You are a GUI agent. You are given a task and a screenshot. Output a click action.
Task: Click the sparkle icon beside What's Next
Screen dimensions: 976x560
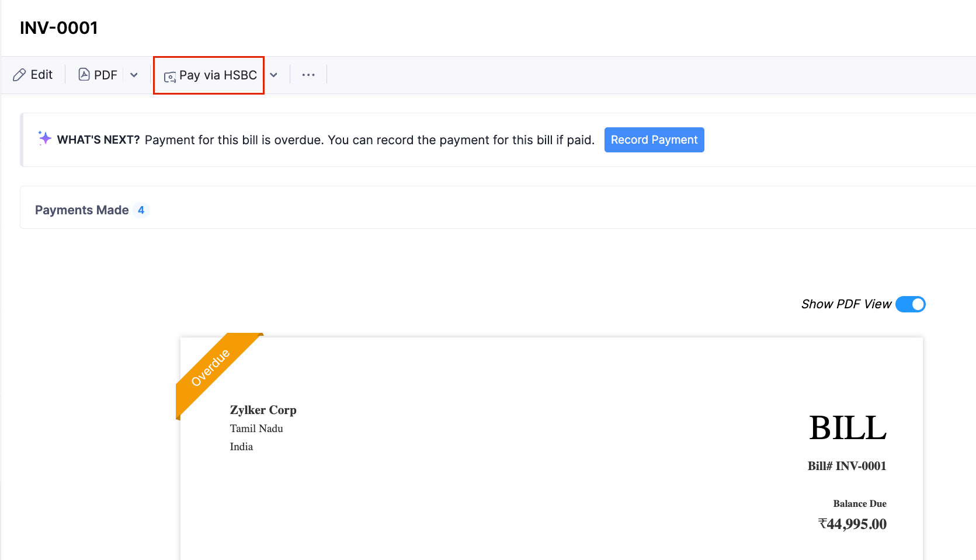(x=44, y=138)
